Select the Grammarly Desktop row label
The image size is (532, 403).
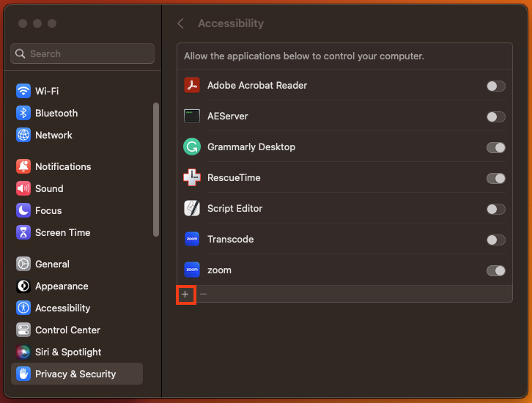251,147
